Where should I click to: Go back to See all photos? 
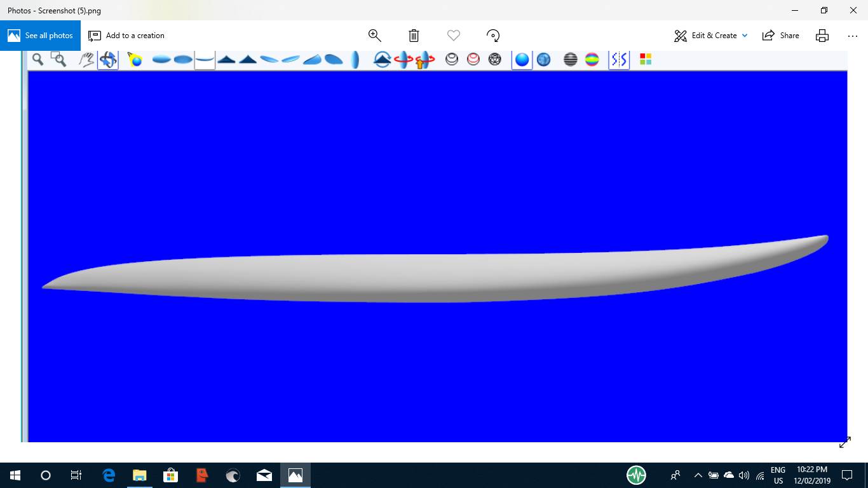41,36
